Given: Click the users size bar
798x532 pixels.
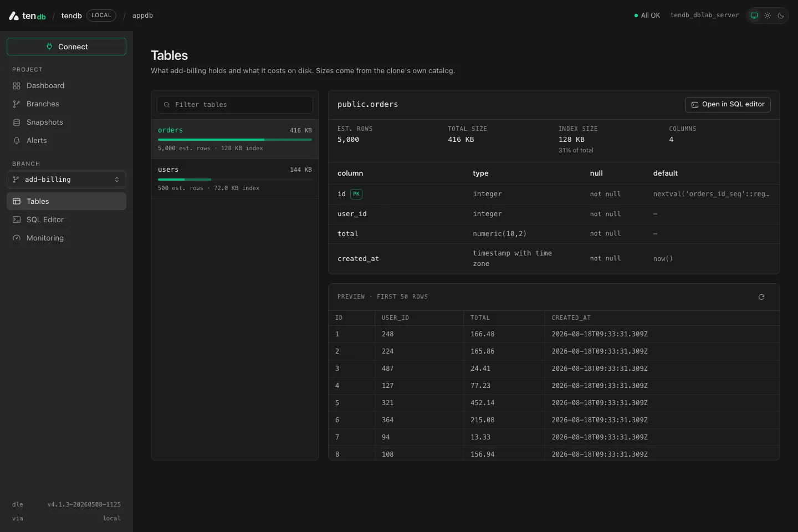Looking at the screenshot, I should click(235, 180).
